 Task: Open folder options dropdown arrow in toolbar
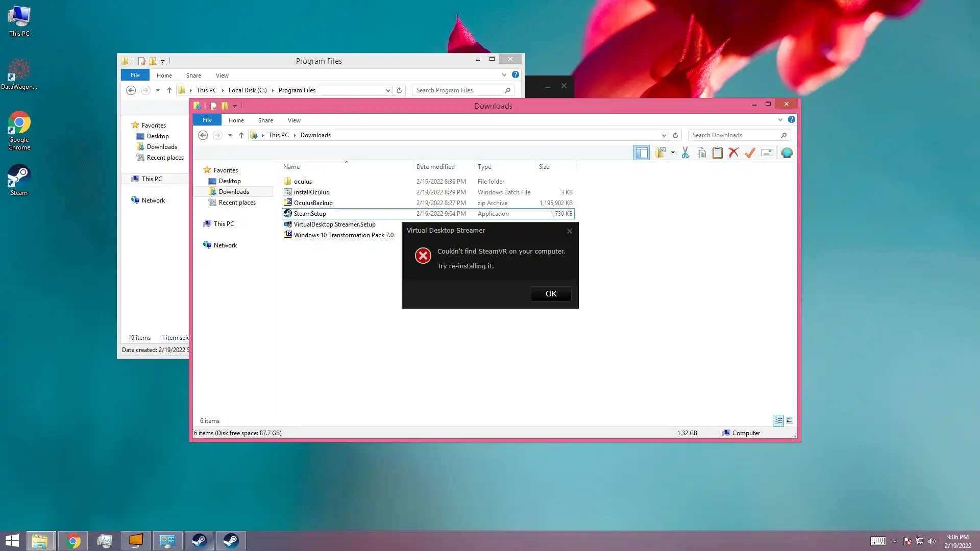click(673, 153)
